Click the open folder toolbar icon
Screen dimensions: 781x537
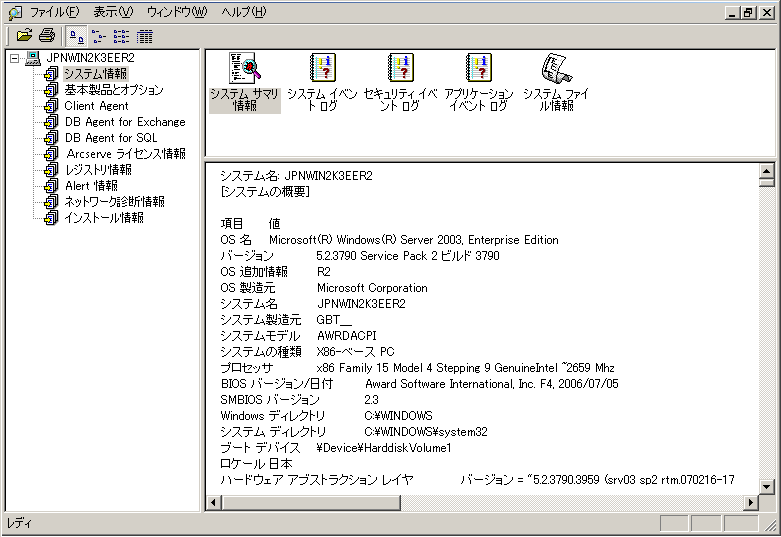(x=24, y=36)
